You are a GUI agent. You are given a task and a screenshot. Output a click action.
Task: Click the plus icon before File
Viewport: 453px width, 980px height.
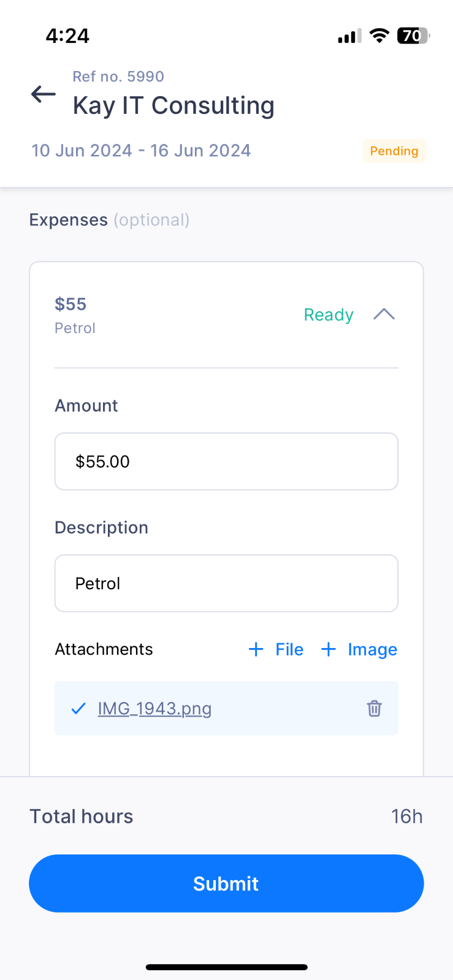pos(256,649)
